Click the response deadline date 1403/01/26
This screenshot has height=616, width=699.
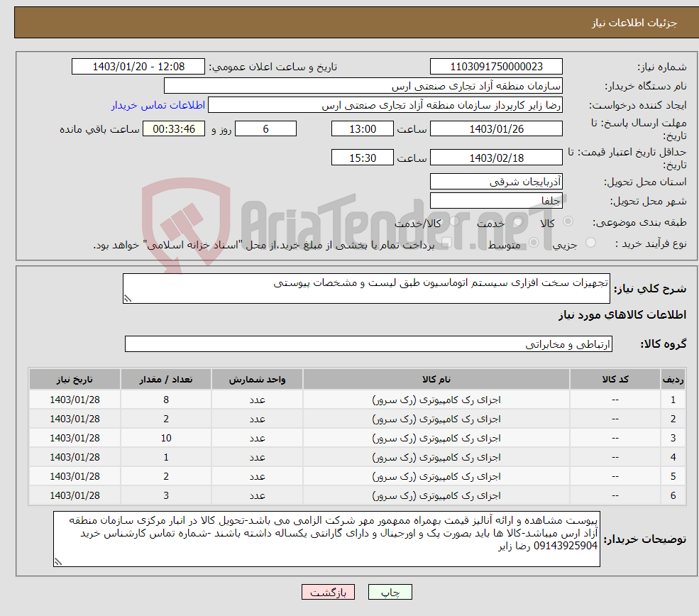[496, 129]
